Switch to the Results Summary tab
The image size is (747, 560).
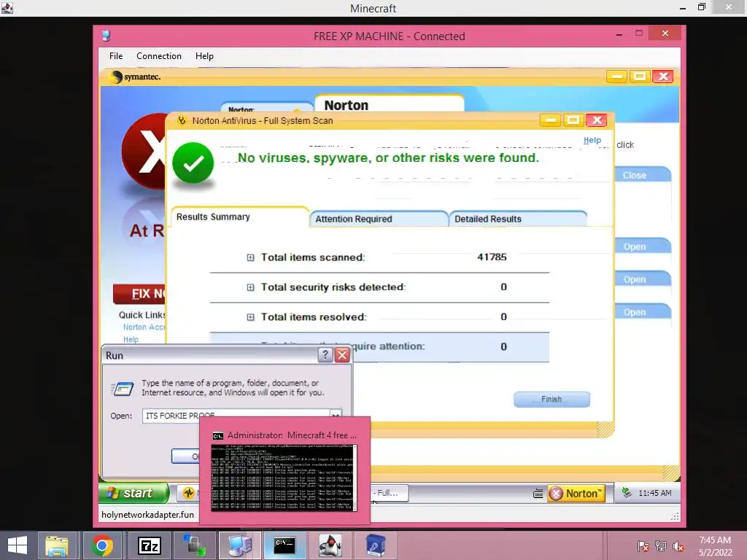click(239, 217)
